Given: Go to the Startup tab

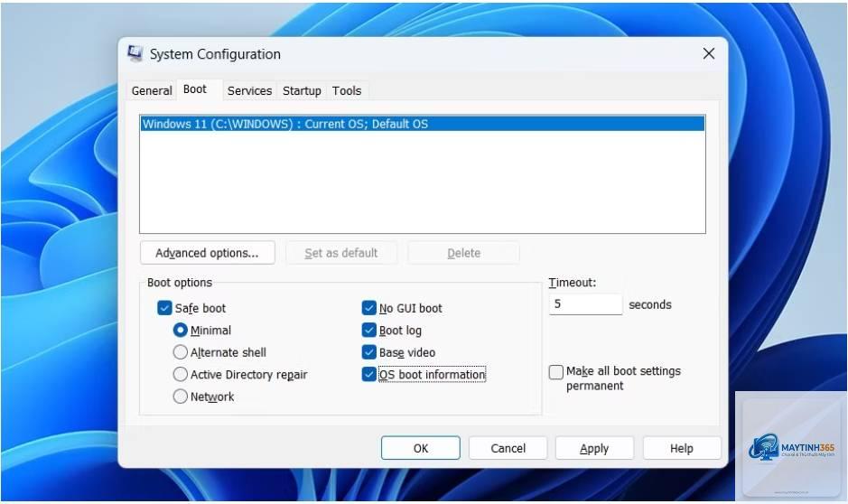Looking at the screenshot, I should click(302, 90).
